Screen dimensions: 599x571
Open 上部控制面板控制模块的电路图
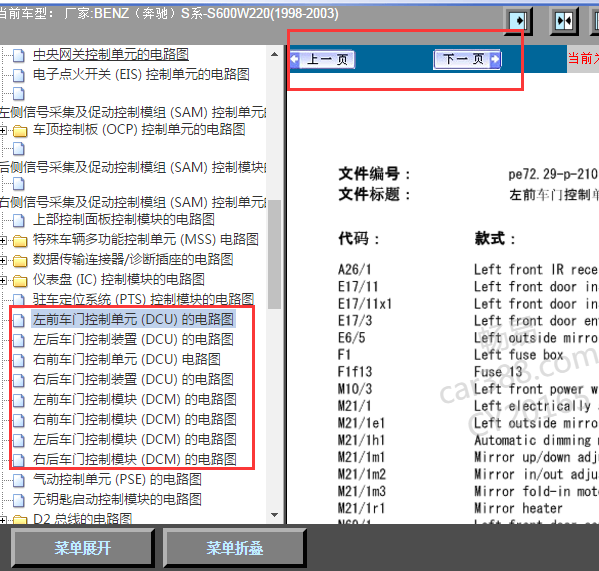(x=124, y=220)
